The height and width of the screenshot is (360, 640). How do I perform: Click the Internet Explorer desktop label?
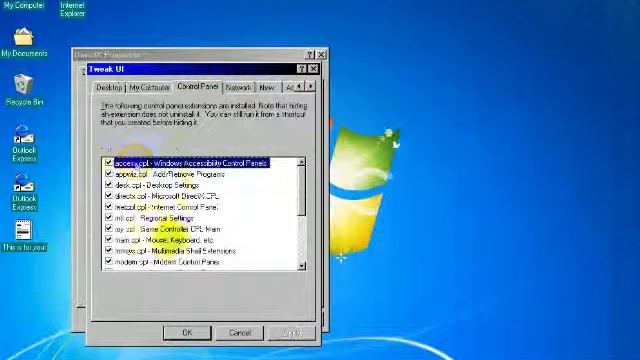point(72,9)
